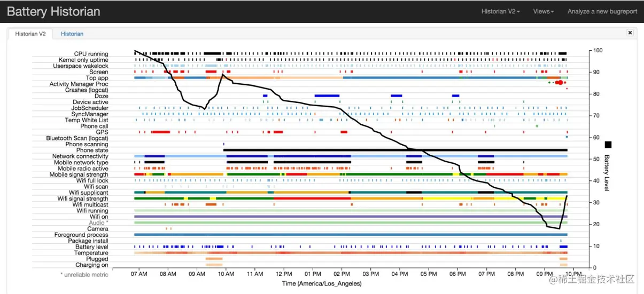
Task: Click the large red Activity Manager Proc dot
Action: tap(560, 83)
